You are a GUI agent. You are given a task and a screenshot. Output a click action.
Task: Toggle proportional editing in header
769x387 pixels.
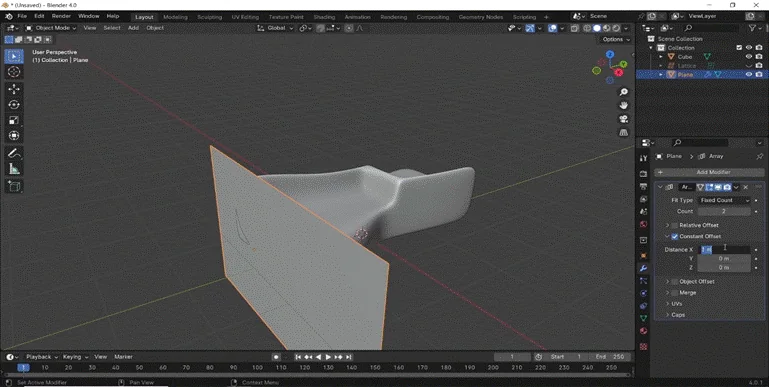pos(349,28)
